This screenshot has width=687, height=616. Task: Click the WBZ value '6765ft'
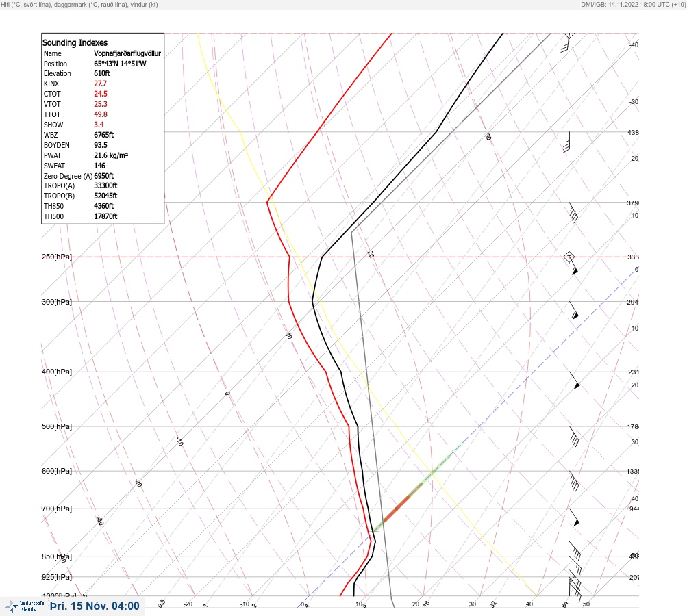[104, 135]
